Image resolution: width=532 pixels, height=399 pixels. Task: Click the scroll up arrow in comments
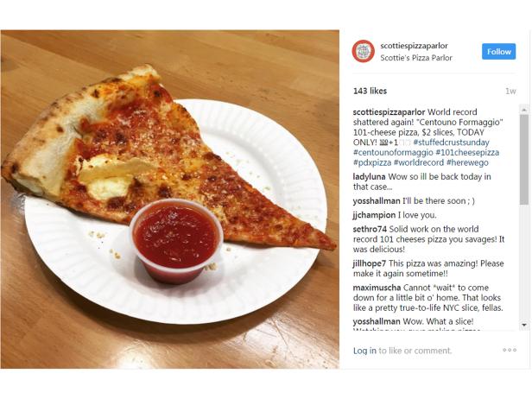(524, 110)
